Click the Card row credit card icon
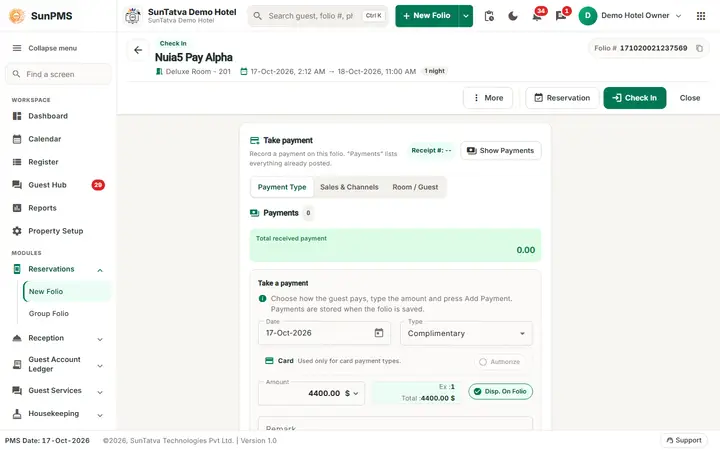The image size is (720, 450). [270, 361]
